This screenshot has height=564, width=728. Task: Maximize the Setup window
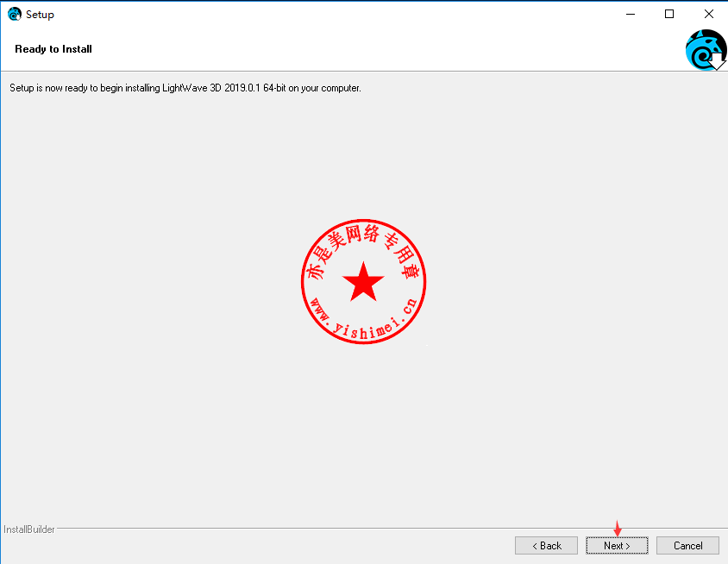tap(669, 15)
